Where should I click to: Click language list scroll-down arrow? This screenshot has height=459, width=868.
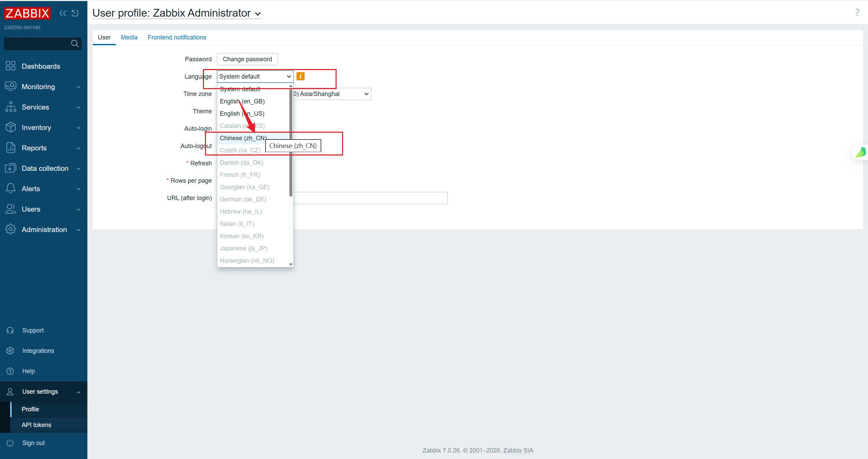pyautogui.click(x=291, y=264)
